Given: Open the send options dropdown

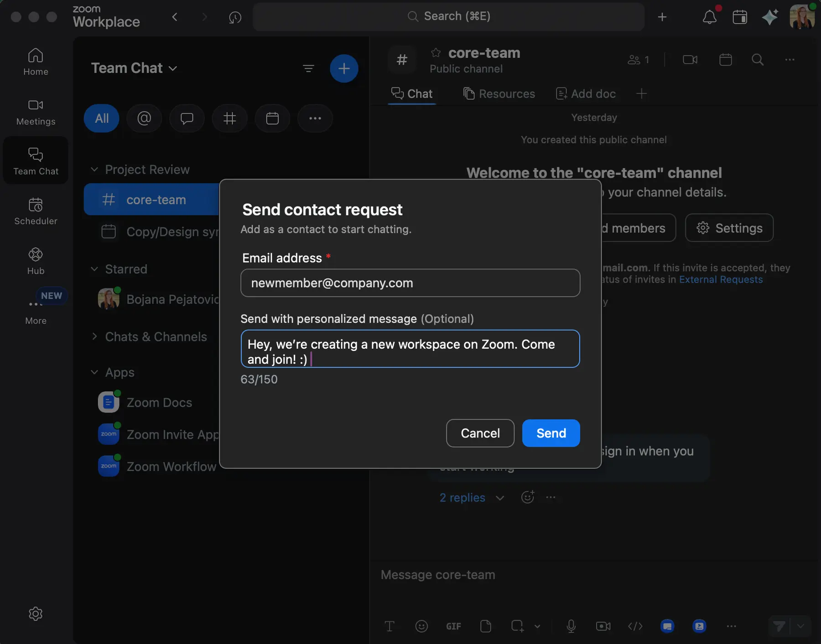Looking at the screenshot, I should tap(800, 626).
